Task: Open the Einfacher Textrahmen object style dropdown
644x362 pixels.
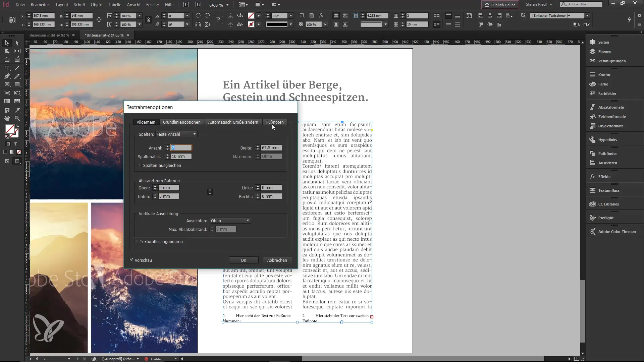Action: [587, 16]
